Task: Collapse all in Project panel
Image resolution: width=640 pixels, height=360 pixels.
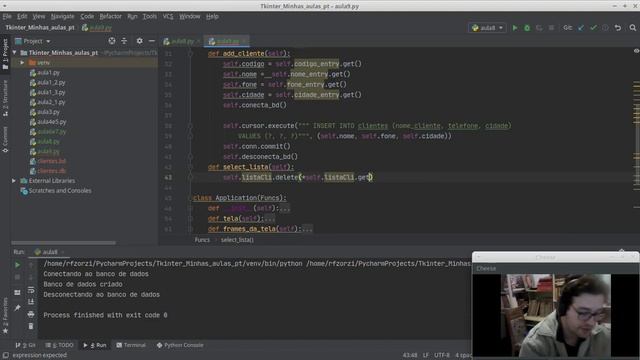Action: pos(124,41)
